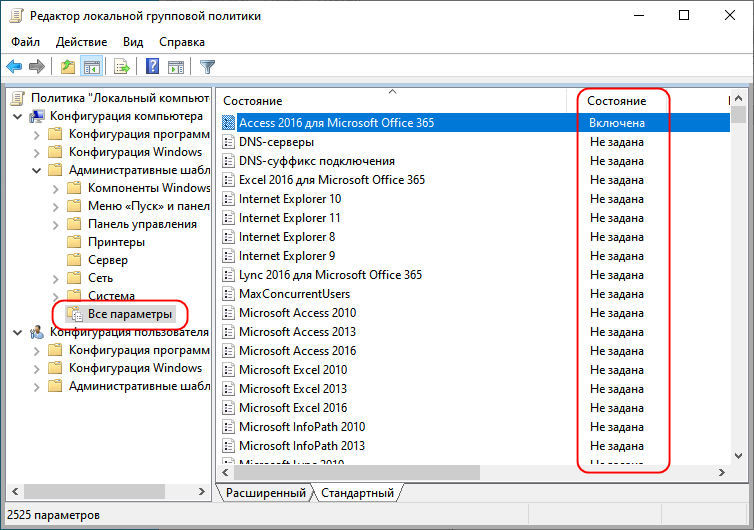Click the icon beside Access 2016 для Microsoft Office 365

point(228,123)
